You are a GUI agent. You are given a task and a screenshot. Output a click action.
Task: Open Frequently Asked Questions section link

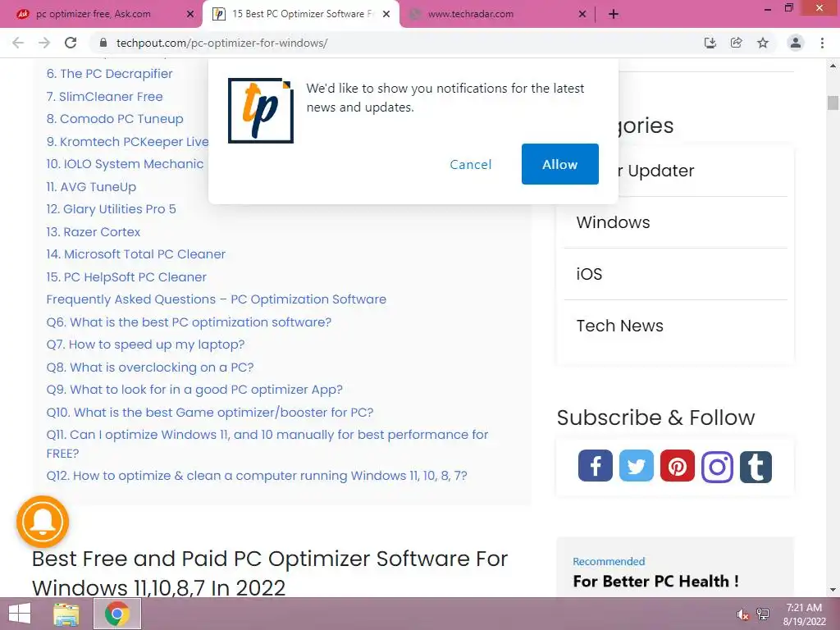[x=217, y=299]
